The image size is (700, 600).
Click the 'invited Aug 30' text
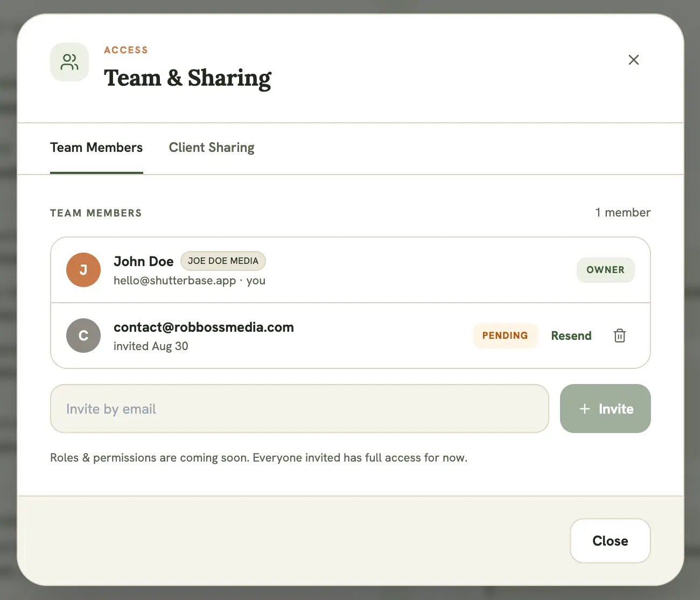pyautogui.click(x=151, y=346)
